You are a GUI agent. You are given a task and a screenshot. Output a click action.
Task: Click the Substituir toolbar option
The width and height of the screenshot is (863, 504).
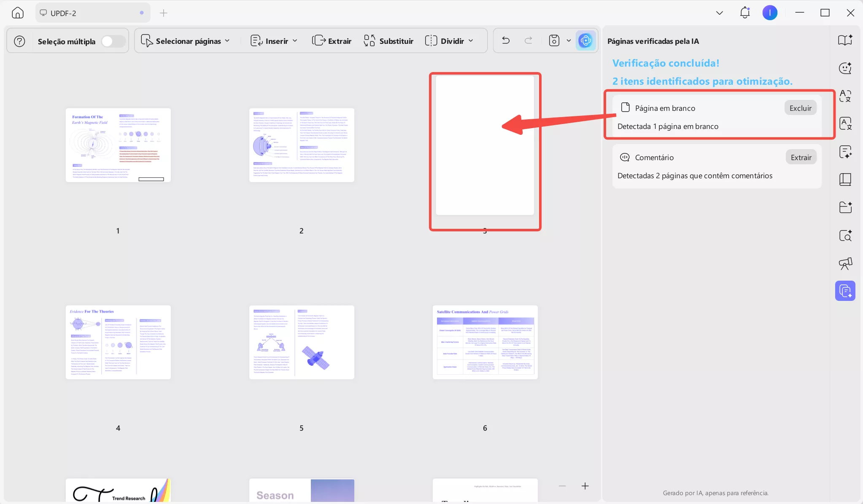(x=388, y=41)
